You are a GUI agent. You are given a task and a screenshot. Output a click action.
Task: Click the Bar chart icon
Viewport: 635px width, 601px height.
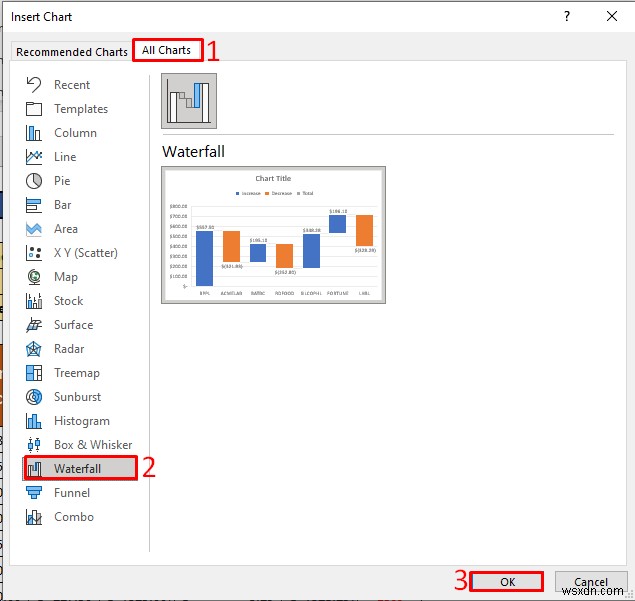(34, 205)
